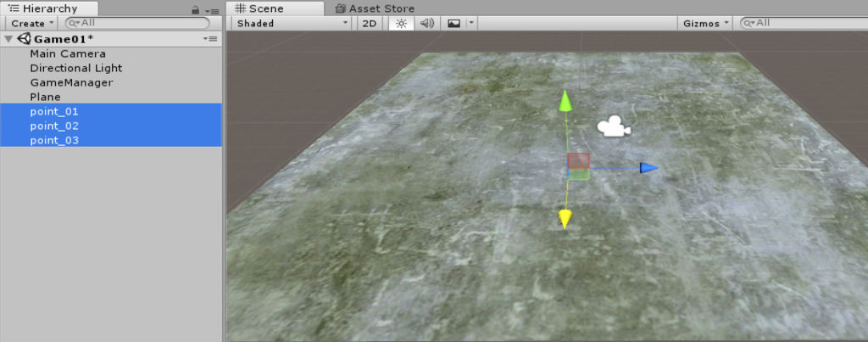Open the Shaded draw mode dropdown

(292, 23)
